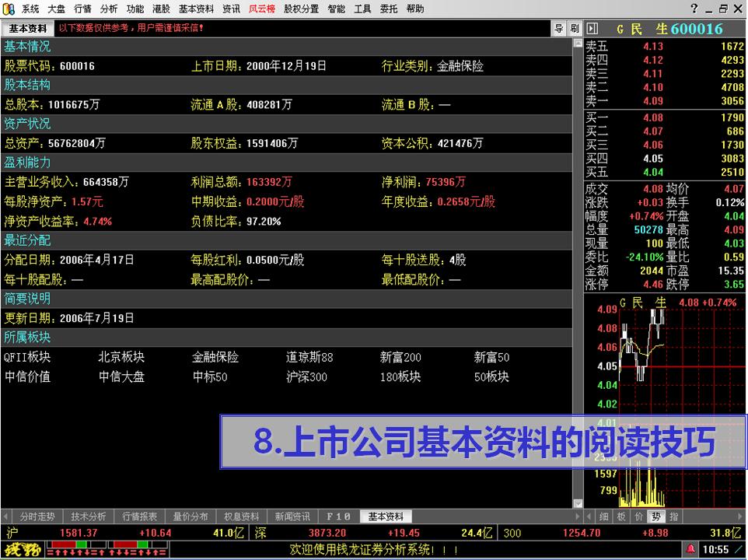Click the help question mark icon
This screenshot has height=560, width=748.
[694, 8]
